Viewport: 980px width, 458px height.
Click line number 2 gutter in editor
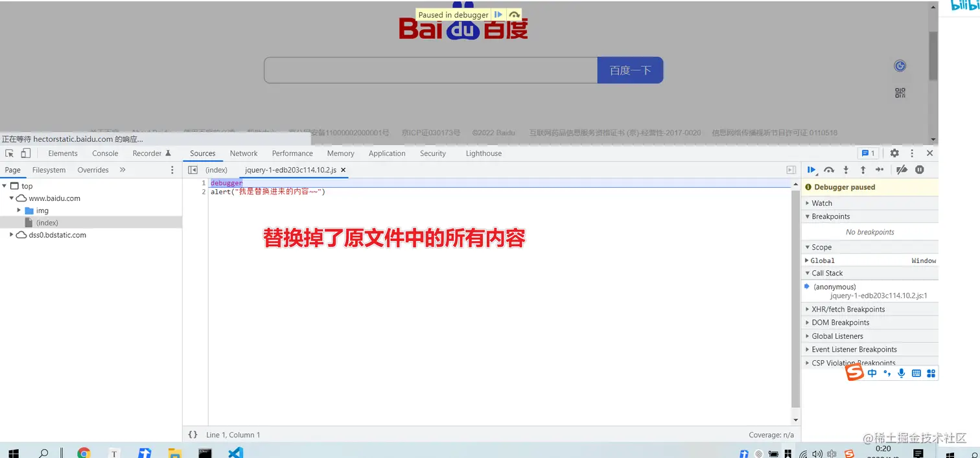[x=204, y=192]
